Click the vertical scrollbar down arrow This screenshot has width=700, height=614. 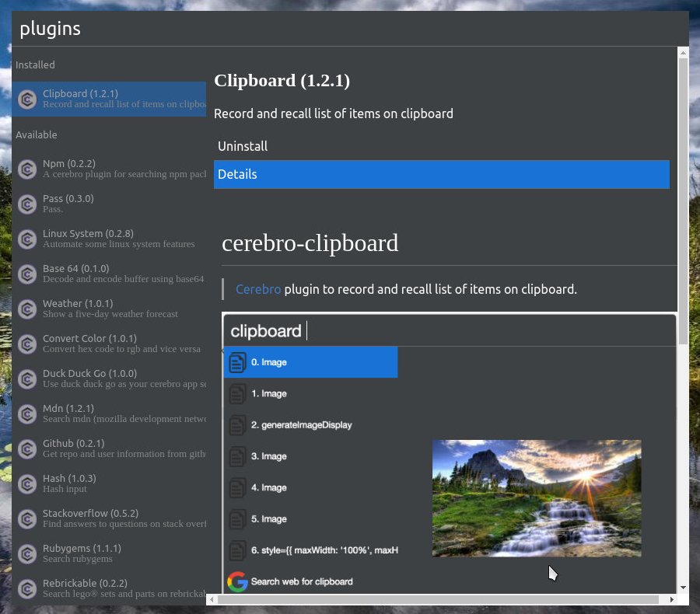click(x=683, y=588)
